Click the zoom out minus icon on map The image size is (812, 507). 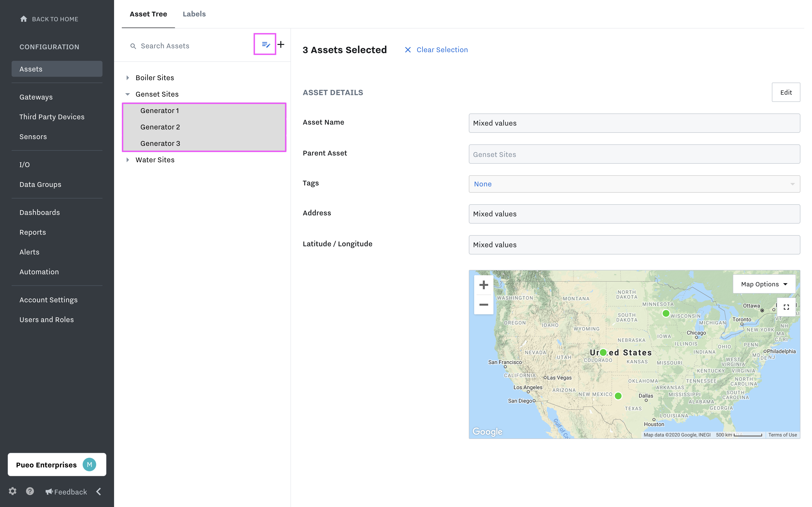click(484, 305)
